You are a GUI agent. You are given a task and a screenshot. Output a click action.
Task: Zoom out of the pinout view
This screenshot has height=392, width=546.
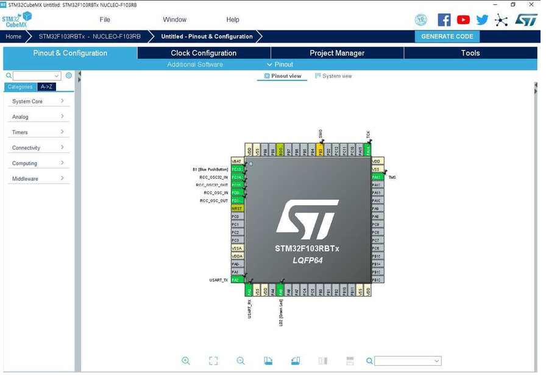(241, 361)
